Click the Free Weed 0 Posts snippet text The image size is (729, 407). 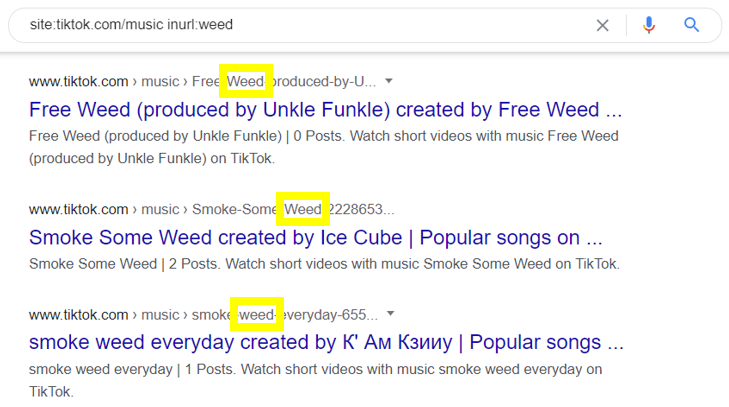(x=324, y=147)
